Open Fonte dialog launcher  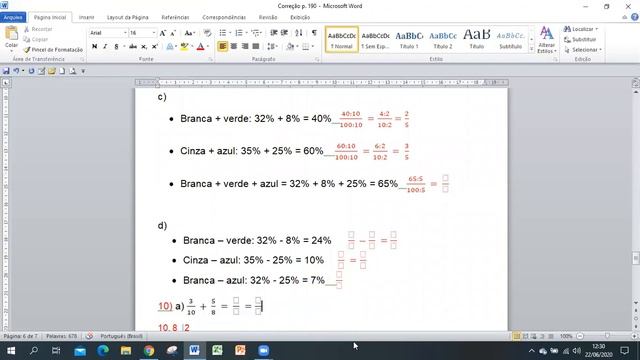click(211, 60)
